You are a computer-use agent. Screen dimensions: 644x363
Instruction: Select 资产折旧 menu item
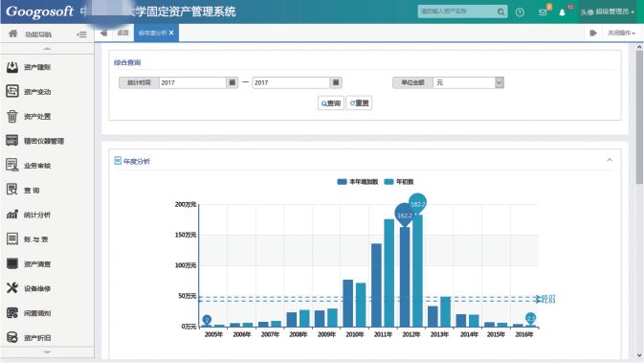coord(37,337)
